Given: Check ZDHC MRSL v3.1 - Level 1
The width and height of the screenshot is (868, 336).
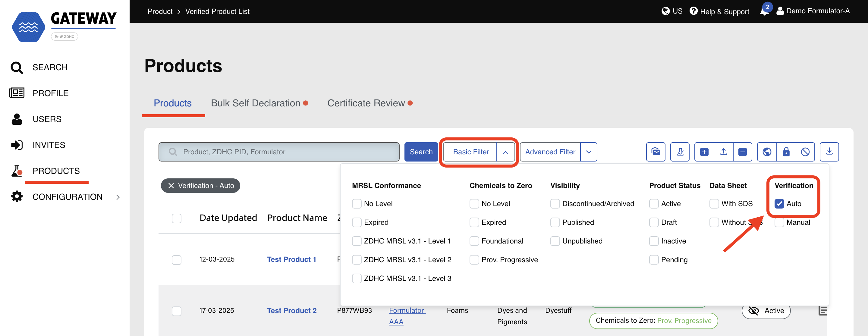Looking at the screenshot, I should click(x=357, y=241).
